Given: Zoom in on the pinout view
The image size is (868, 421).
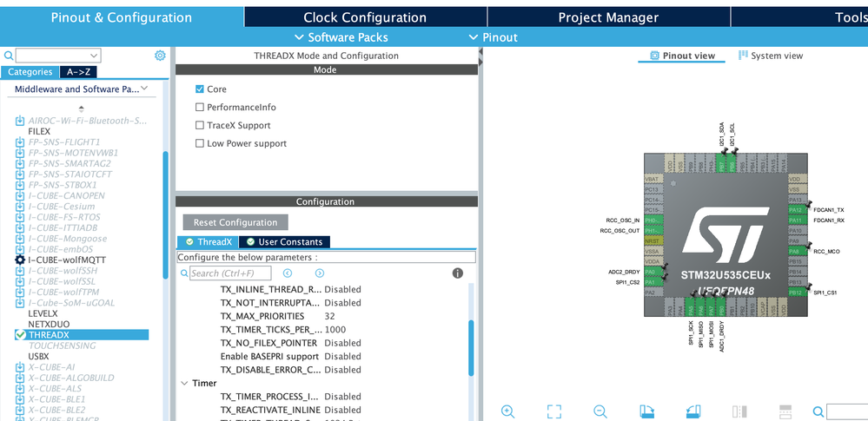Looking at the screenshot, I should 507,411.
